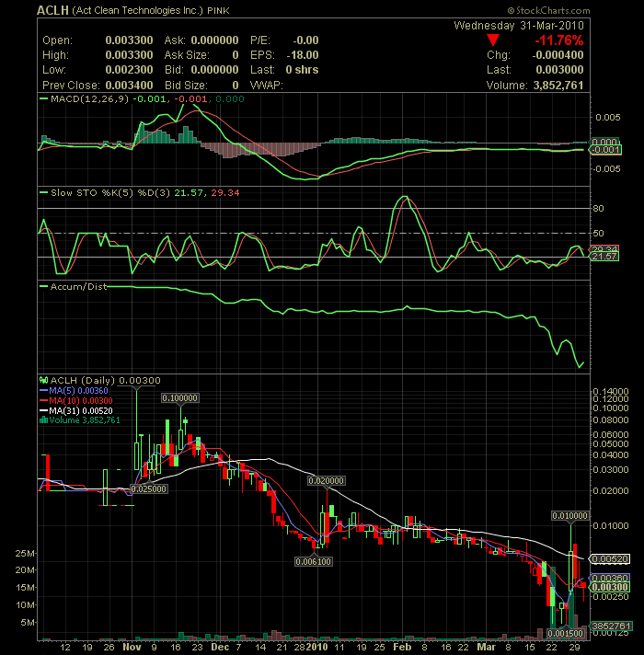Click the Last 0 shrs value
The width and height of the screenshot is (644, 655).
tap(302, 70)
